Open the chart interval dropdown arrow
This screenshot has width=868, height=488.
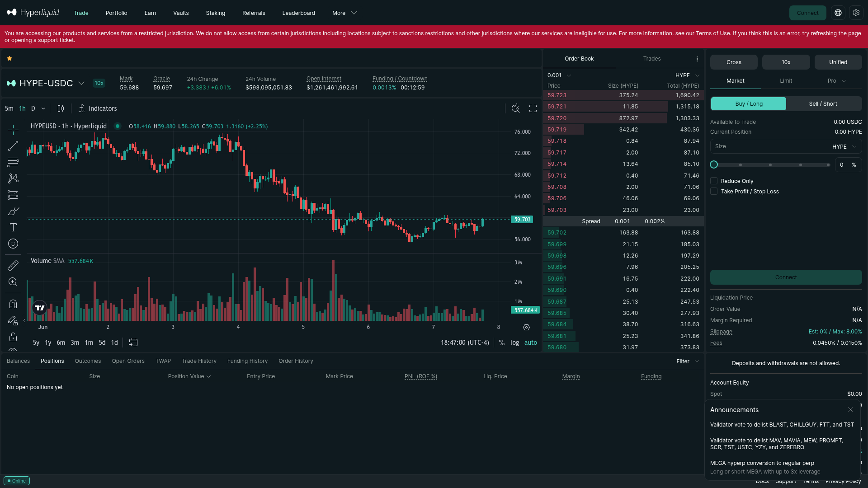[43, 108]
